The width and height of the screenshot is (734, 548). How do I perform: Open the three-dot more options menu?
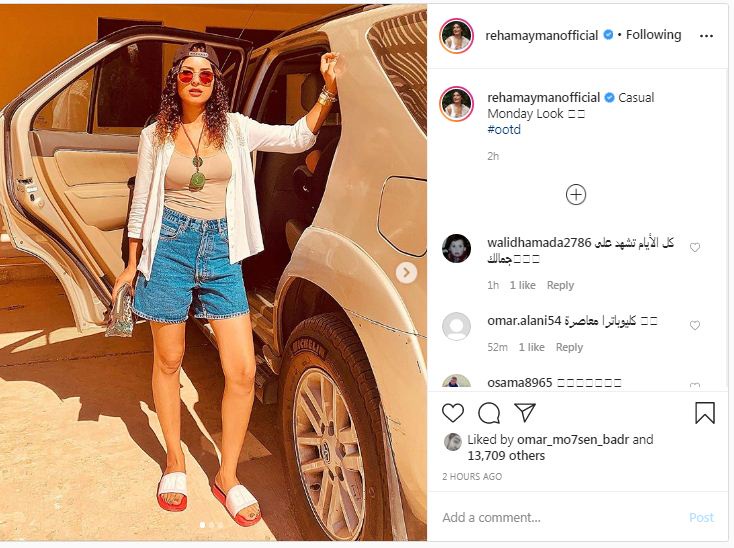(706, 36)
